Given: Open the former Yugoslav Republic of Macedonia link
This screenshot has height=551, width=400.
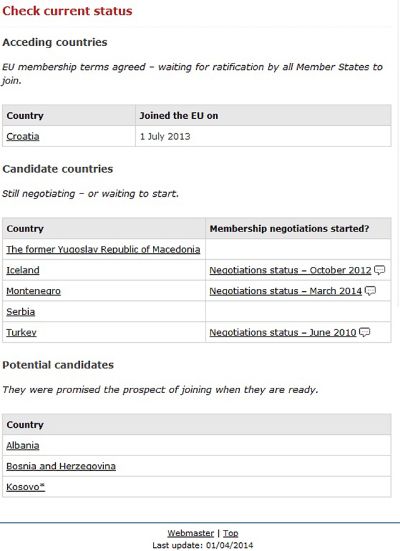Looking at the screenshot, I should click(103, 249).
